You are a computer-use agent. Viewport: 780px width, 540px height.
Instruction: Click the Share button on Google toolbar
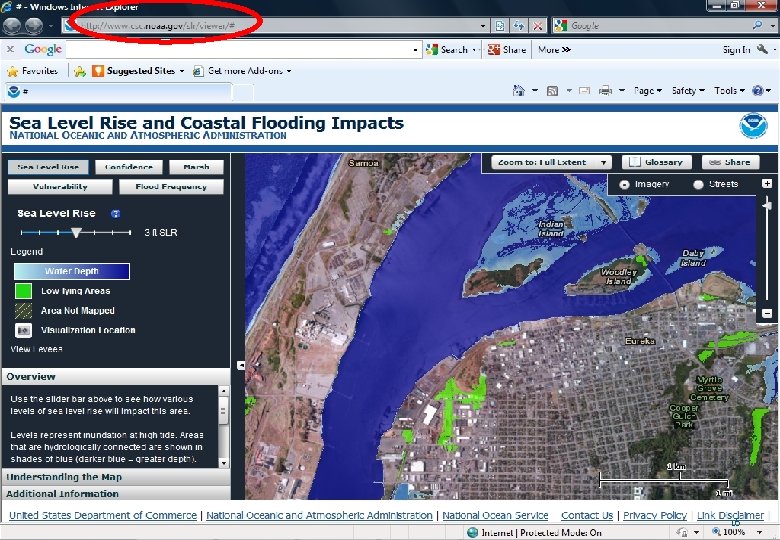(507, 49)
